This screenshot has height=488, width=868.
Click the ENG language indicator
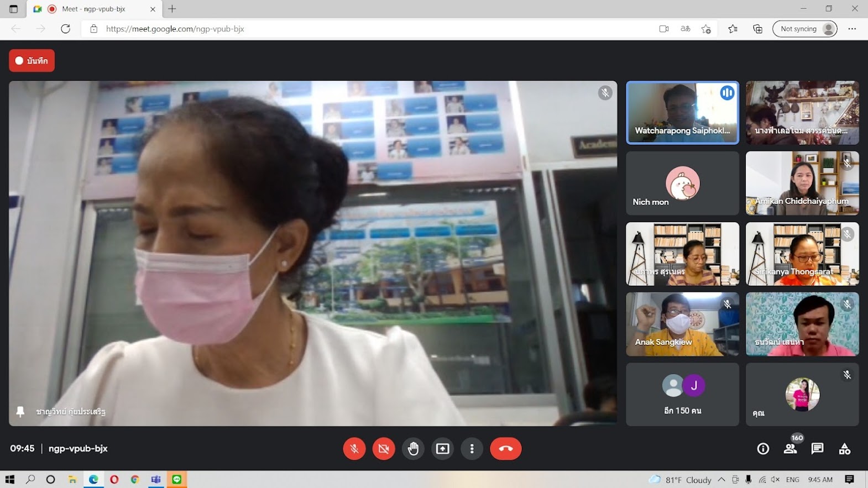793,479
